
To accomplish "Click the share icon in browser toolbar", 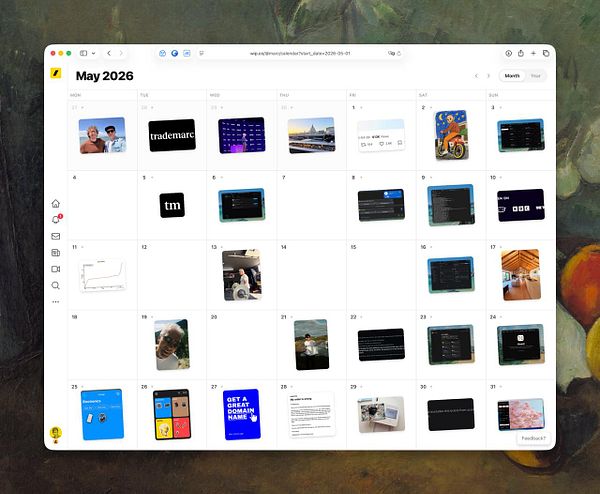I will [x=521, y=53].
